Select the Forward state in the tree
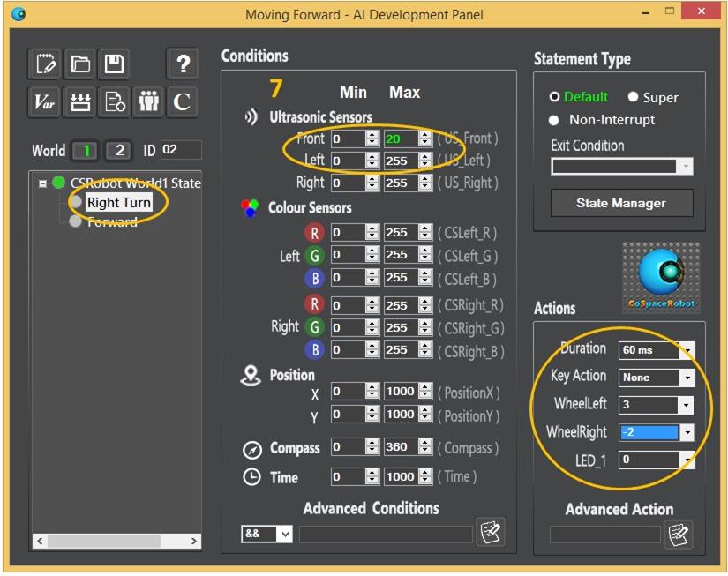Viewport: 728px width, 576px height. [112, 222]
